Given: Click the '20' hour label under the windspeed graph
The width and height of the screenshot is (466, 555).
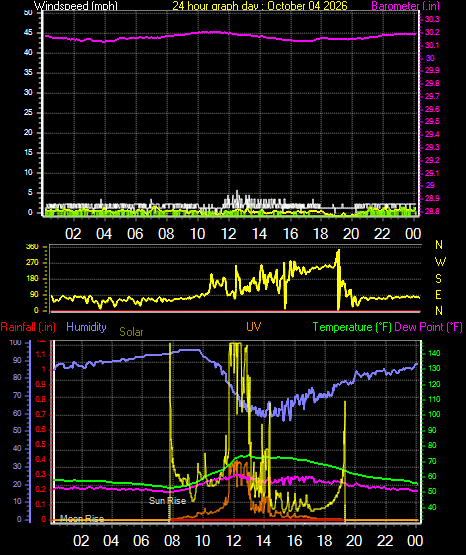Looking at the screenshot, I should point(351,234).
